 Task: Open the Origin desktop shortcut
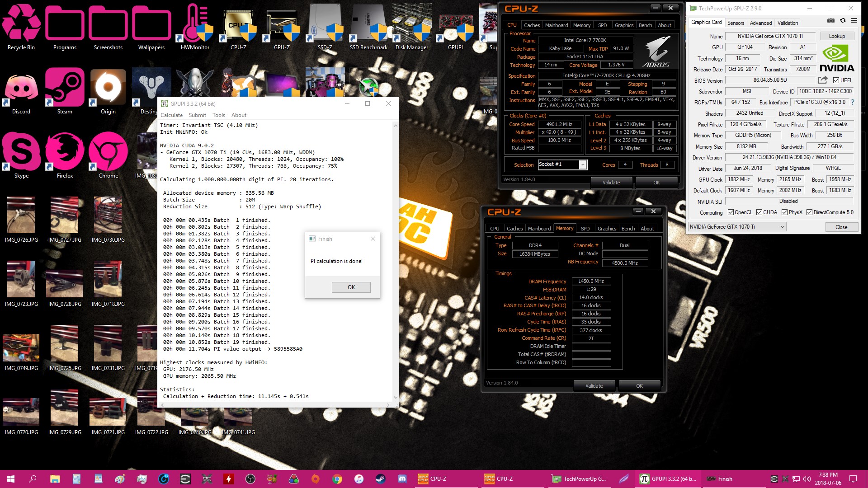pyautogui.click(x=108, y=91)
